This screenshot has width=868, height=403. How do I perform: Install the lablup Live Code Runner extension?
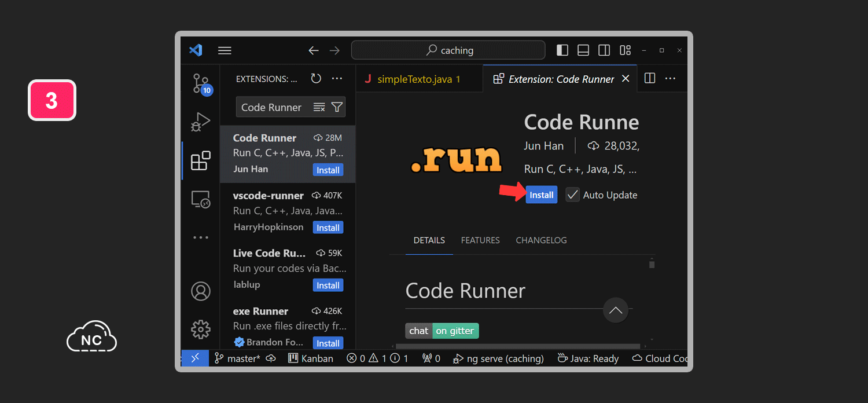click(x=328, y=285)
